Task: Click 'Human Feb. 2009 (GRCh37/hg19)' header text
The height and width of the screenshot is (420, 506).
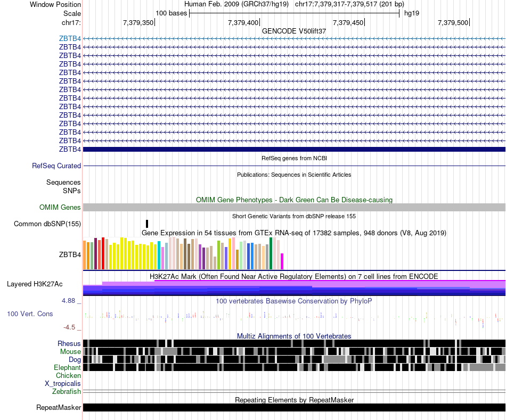Action: pyautogui.click(x=236, y=4)
